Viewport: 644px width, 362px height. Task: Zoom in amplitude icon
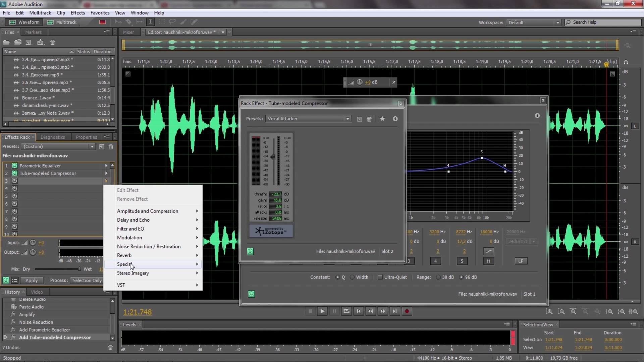(549, 312)
